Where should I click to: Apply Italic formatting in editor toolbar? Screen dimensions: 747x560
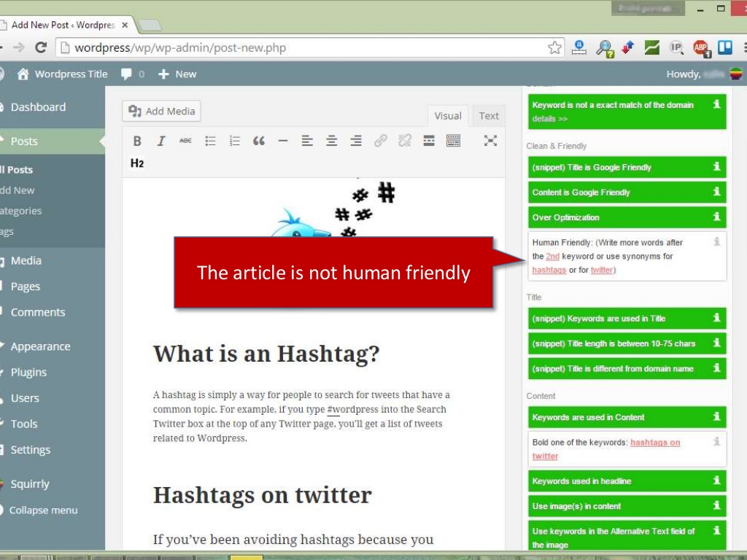(161, 141)
